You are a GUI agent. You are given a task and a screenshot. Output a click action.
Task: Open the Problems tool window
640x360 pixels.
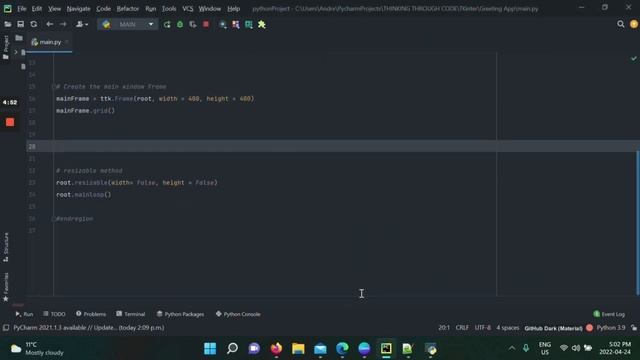[91, 314]
